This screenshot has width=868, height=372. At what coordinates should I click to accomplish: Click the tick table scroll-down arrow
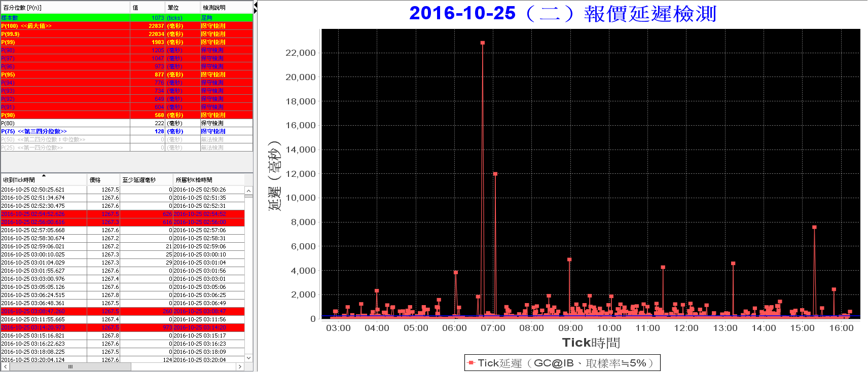[248, 358]
